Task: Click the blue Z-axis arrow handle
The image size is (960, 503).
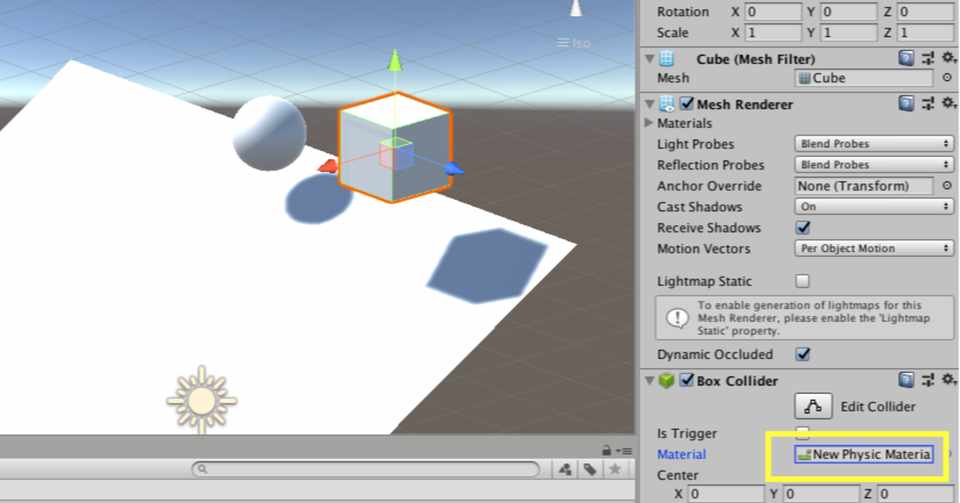Action: pyautogui.click(x=454, y=168)
